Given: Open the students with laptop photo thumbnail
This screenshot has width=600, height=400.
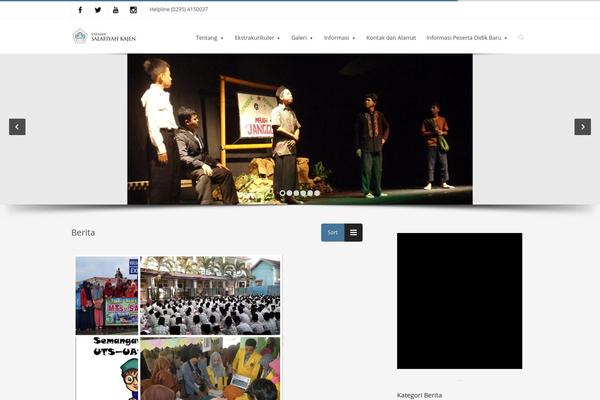Looking at the screenshot, I should (x=210, y=368).
